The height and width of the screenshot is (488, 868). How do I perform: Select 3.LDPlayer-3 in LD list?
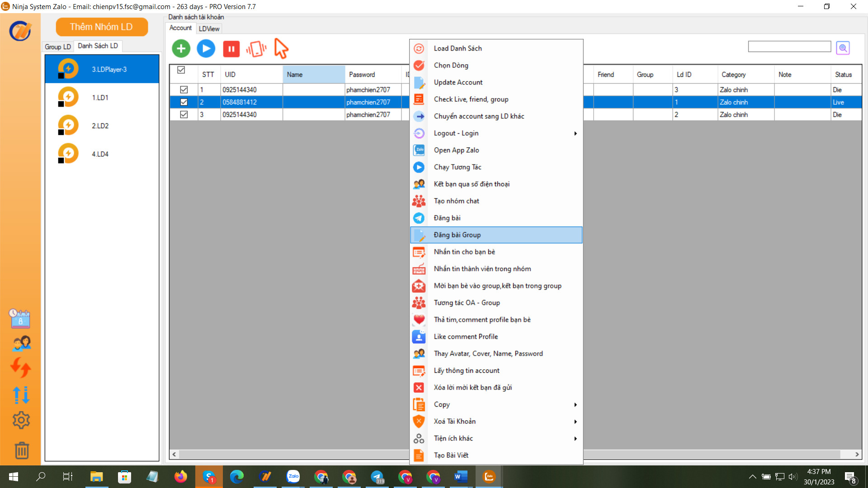(102, 69)
